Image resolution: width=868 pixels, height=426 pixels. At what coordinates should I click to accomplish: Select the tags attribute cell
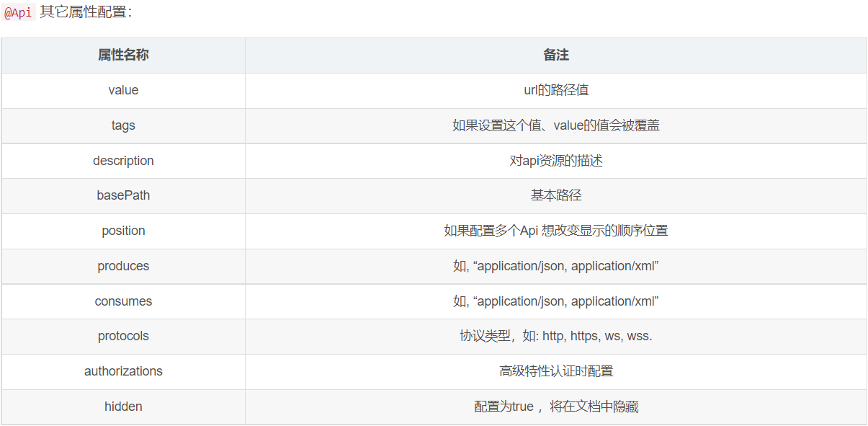point(123,125)
